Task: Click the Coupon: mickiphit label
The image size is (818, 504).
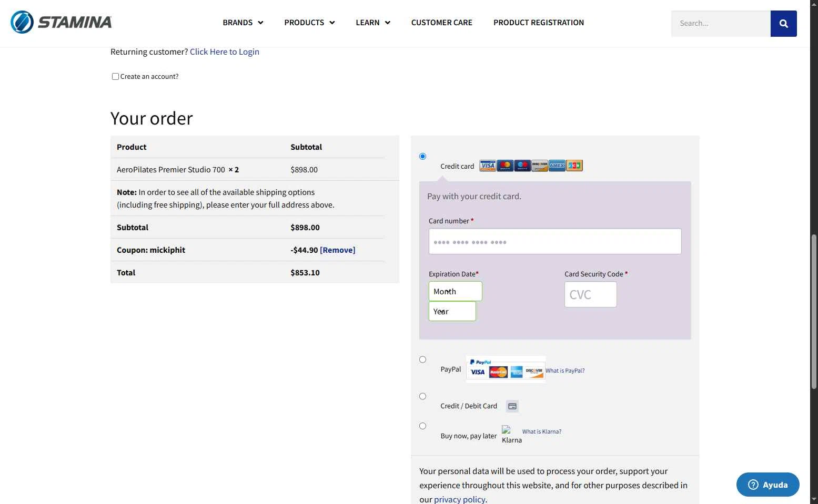Action: click(151, 250)
